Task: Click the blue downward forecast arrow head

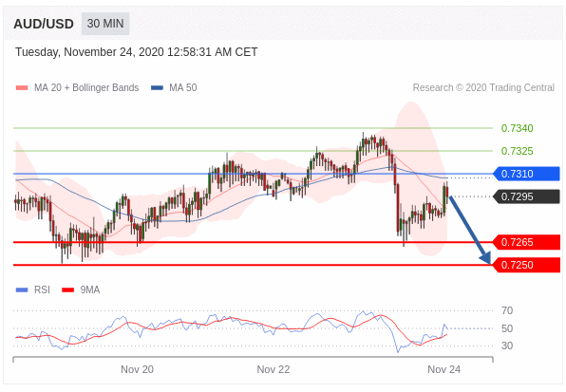Action: click(x=485, y=257)
